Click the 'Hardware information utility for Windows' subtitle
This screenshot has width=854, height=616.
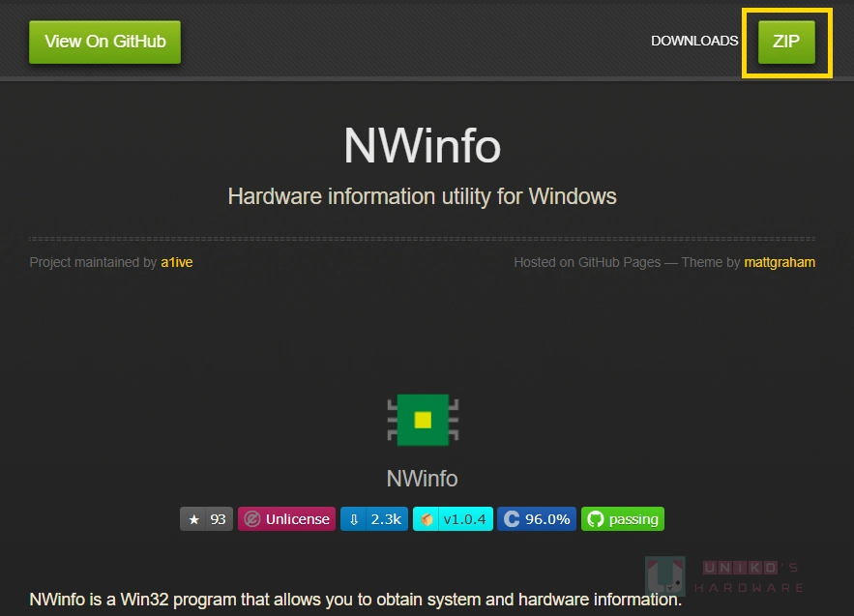pyautogui.click(x=422, y=196)
